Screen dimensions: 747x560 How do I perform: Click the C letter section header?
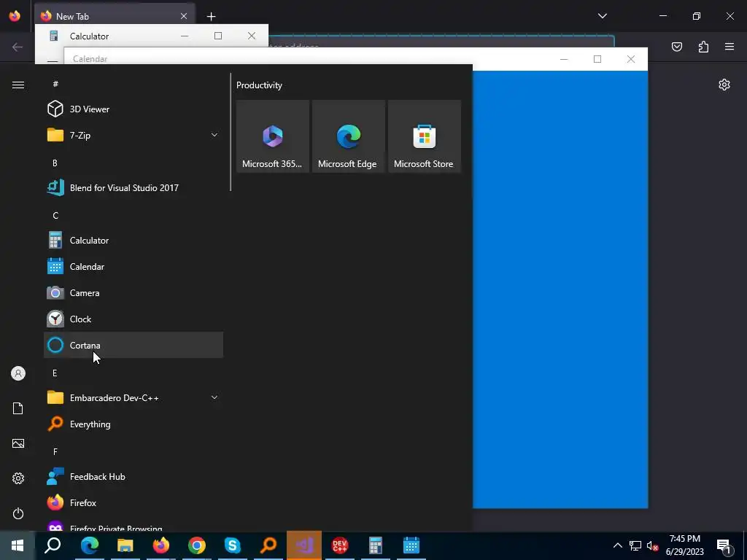[x=55, y=216]
